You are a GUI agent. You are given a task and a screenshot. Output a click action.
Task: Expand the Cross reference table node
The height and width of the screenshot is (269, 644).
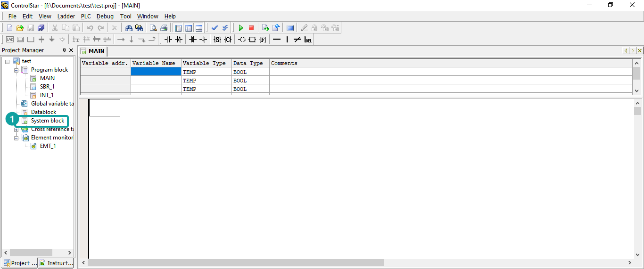(x=17, y=130)
